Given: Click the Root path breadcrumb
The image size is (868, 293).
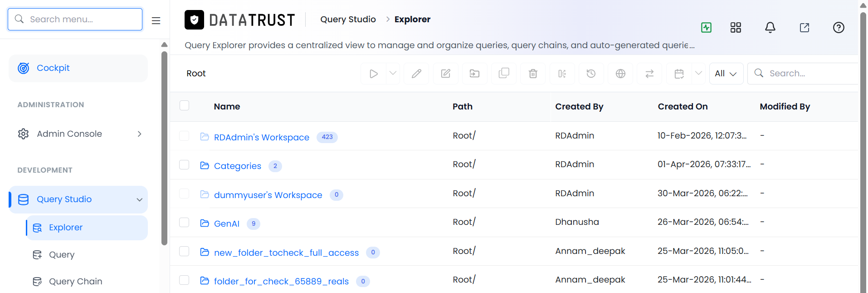Looking at the screenshot, I should coord(196,74).
